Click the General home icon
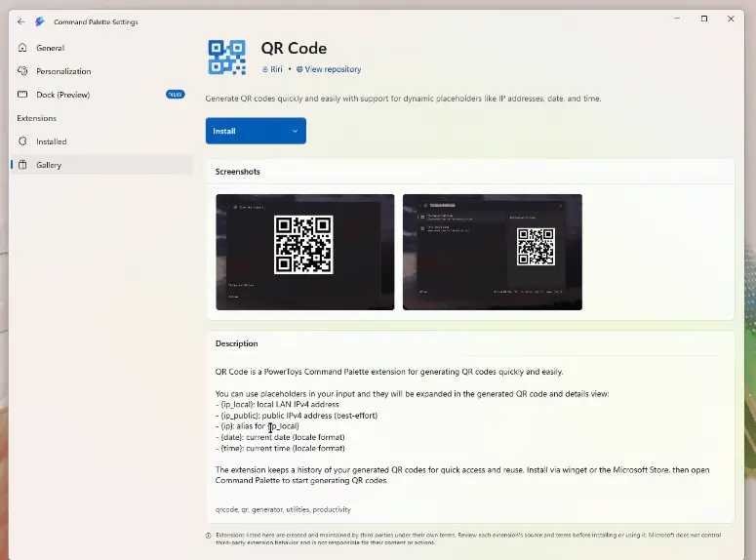 (x=22, y=47)
